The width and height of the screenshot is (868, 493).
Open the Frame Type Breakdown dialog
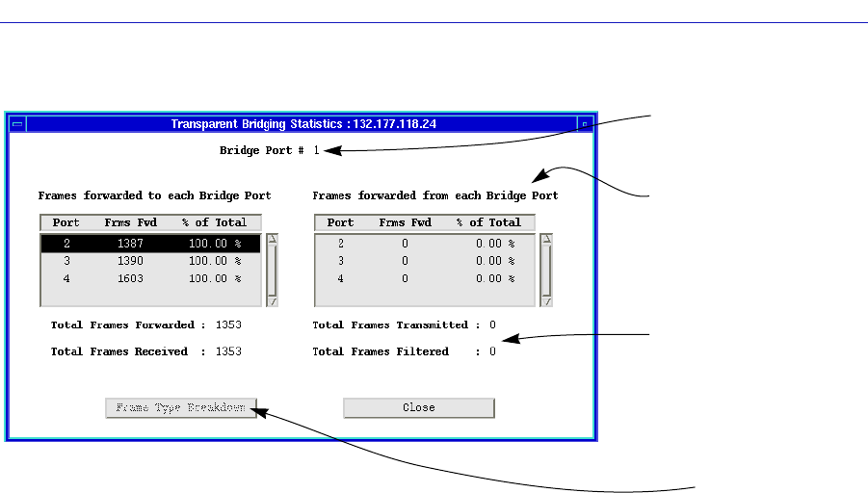[x=181, y=407]
